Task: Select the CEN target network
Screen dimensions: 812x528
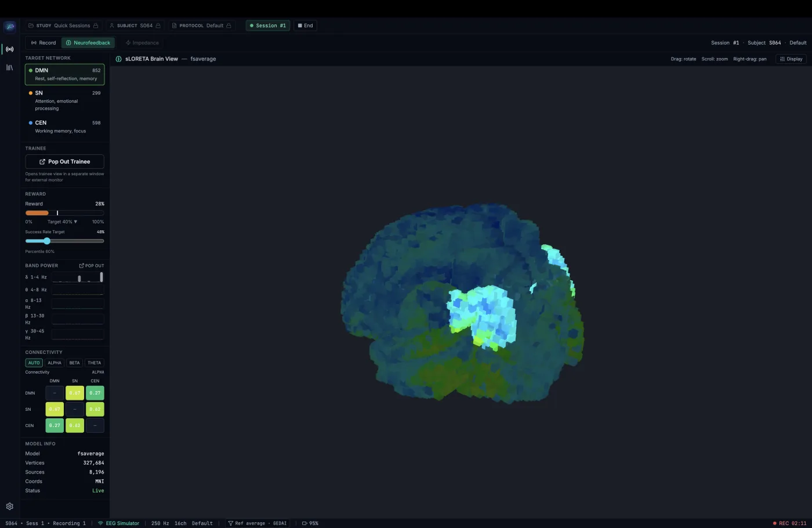Action: click(x=65, y=126)
